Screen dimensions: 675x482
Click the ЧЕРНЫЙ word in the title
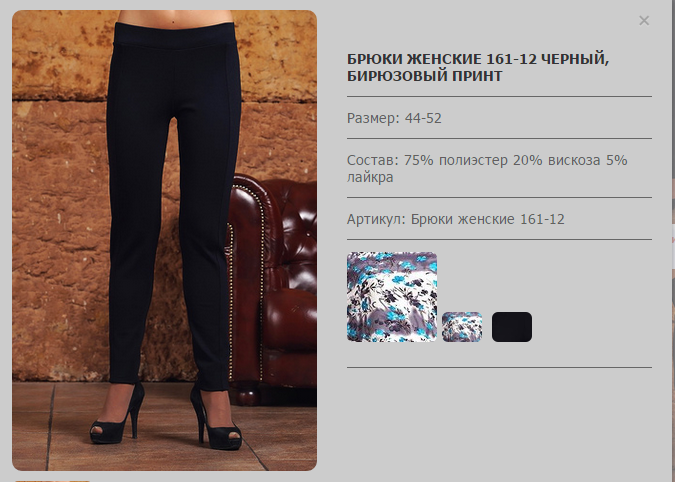point(574,59)
